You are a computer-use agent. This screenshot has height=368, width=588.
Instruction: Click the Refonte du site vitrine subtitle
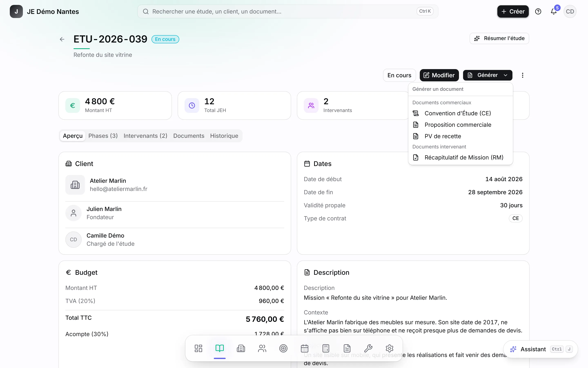click(103, 55)
